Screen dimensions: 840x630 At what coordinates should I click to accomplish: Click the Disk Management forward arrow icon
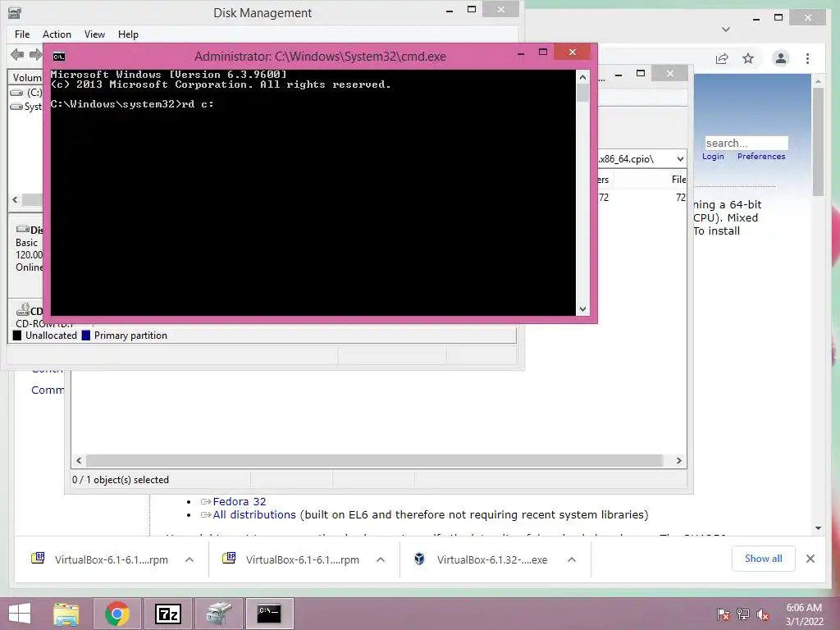tap(35, 54)
